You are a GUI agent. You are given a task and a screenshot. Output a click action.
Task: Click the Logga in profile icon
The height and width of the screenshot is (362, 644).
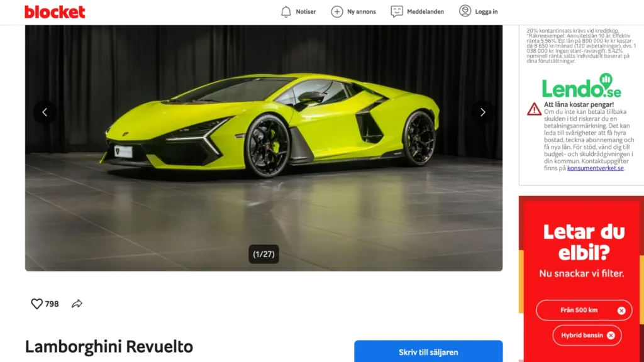pos(465,11)
